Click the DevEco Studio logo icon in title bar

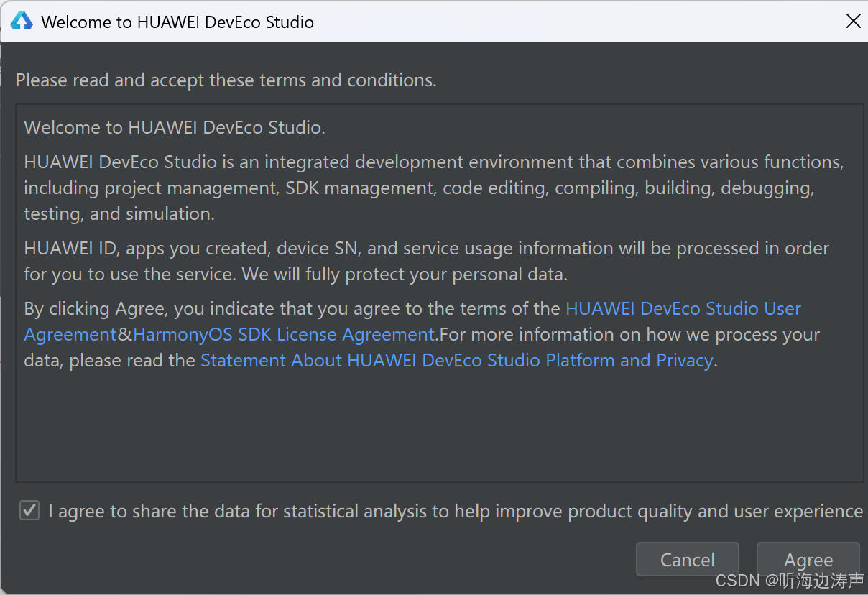pos(22,21)
